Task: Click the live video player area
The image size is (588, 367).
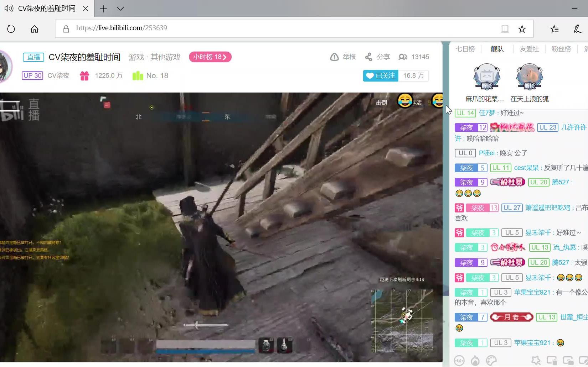Action: [x=221, y=227]
